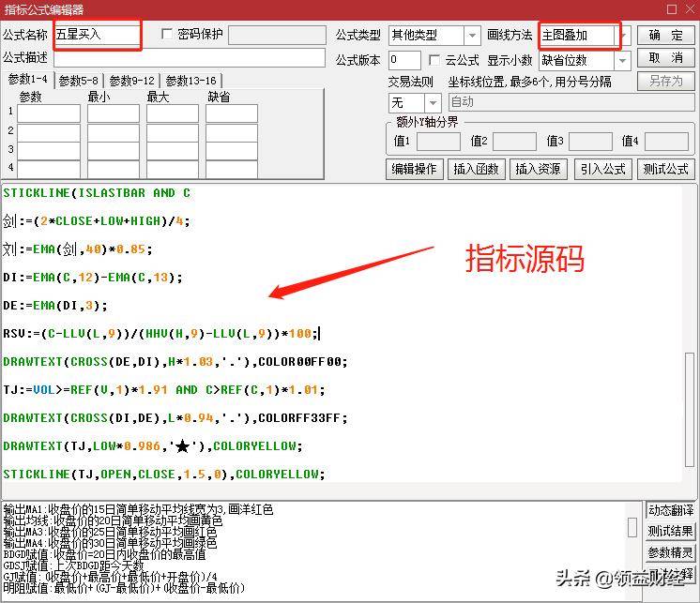700x603 pixels.
Task: Click the DRAWTEXT(TJ,LOW*0.986 star line
Action: click(153, 446)
